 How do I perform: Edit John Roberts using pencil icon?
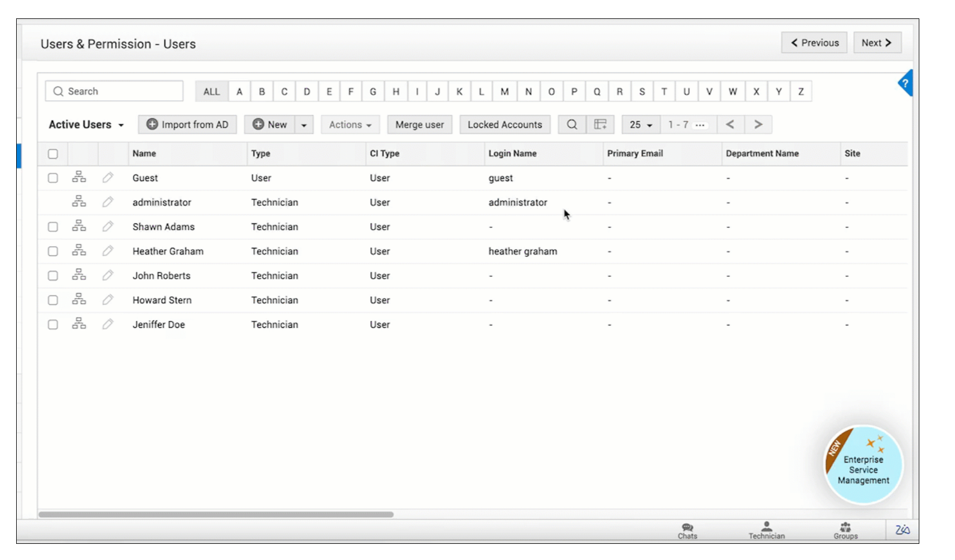[108, 275]
